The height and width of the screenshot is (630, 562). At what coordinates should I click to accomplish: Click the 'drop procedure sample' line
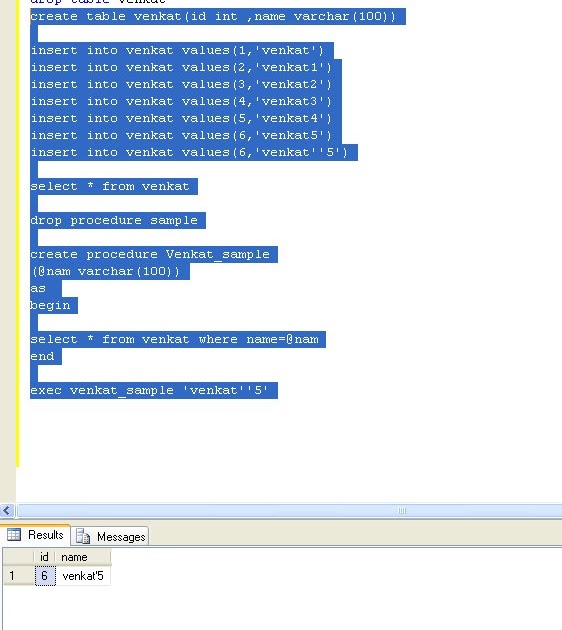[114, 220]
